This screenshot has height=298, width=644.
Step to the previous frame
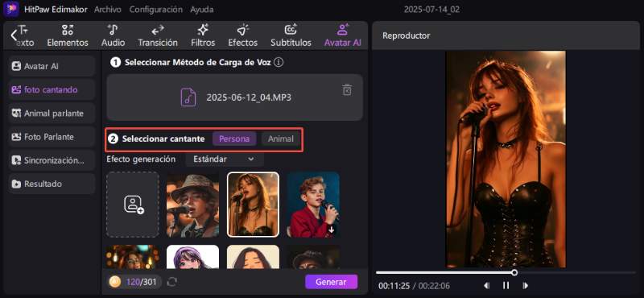coord(487,285)
